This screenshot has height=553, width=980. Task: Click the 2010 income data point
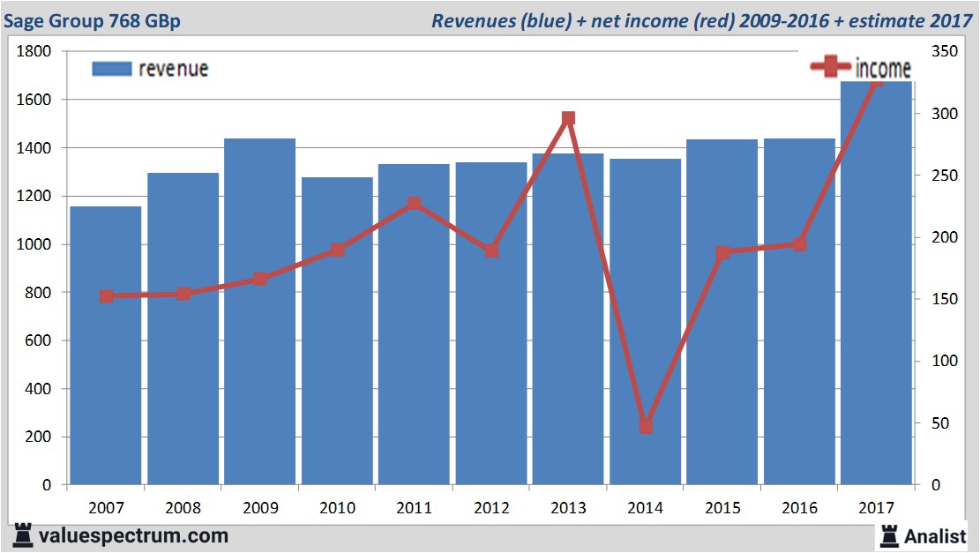coord(338,250)
